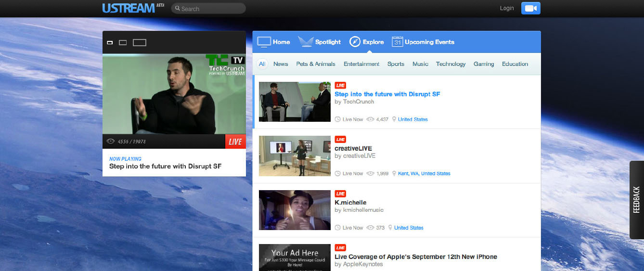Click clock icon on TechCrunch listing
This screenshot has height=271, width=644.
338,119
